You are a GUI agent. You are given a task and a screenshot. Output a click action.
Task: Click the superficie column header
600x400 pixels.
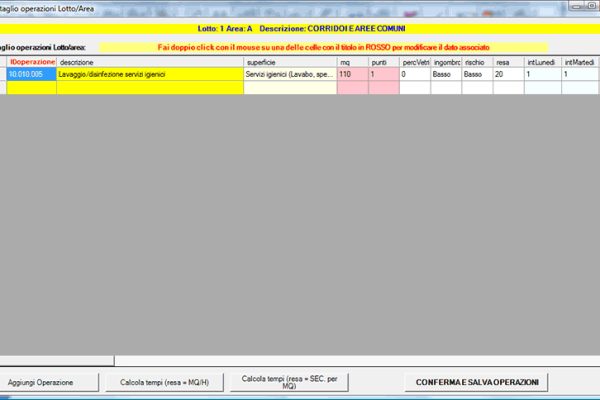pos(289,62)
